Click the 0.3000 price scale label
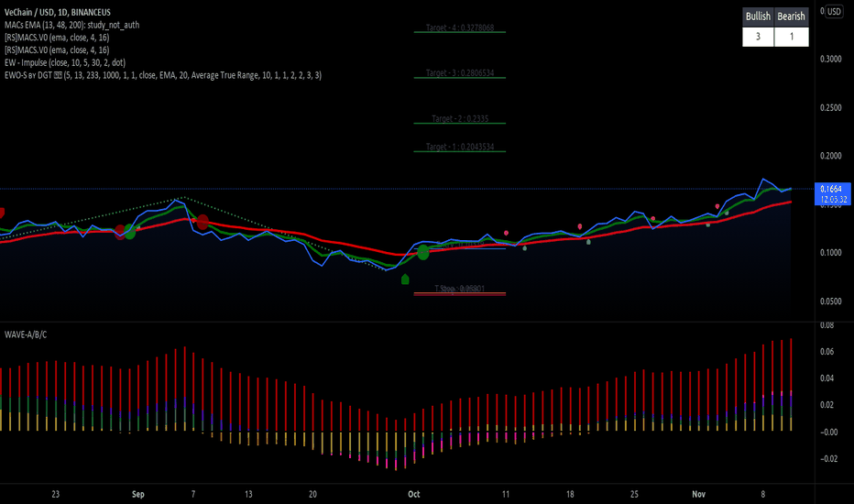The height and width of the screenshot is (504, 854). (831, 59)
